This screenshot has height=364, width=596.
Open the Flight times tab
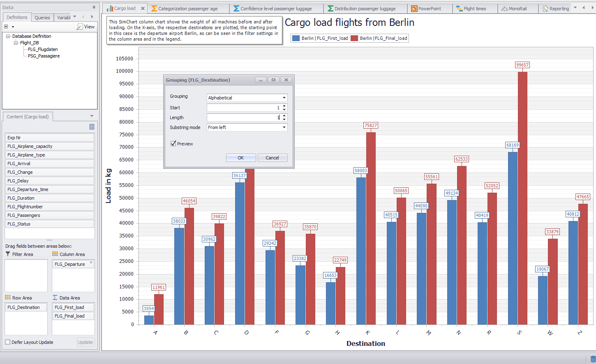(x=474, y=9)
